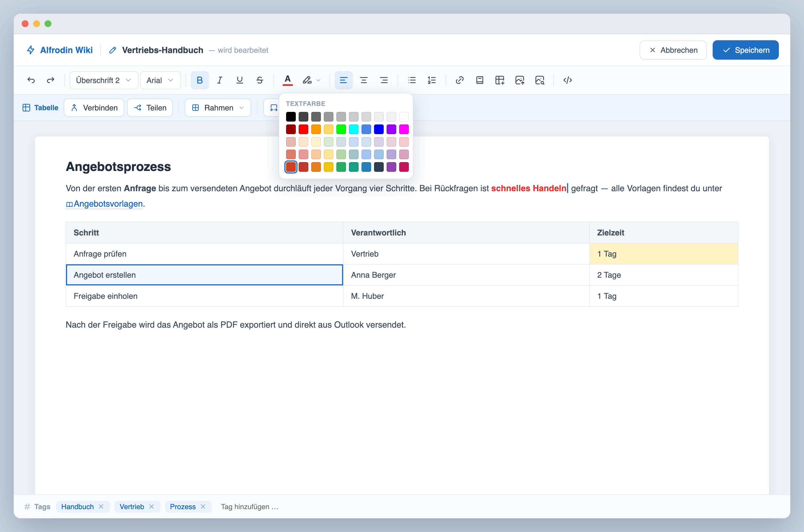Open the highlight color dropdown arrow
This screenshot has width=804, height=532.
318,80
